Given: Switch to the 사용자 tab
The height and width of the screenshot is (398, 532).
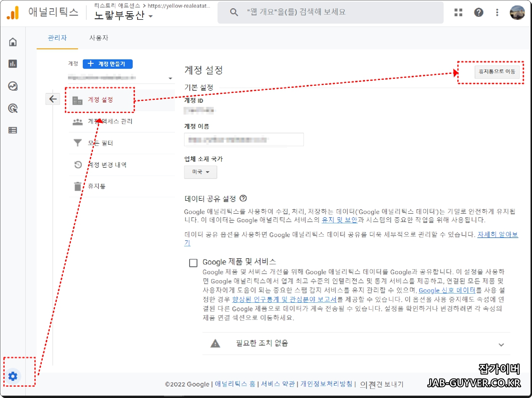Looking at the screenshot, I should (99, 38).
